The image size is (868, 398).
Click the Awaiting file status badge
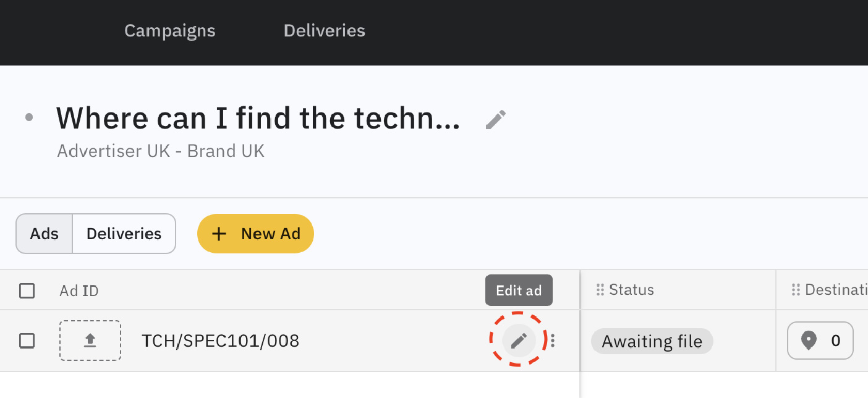coord(652,341)
